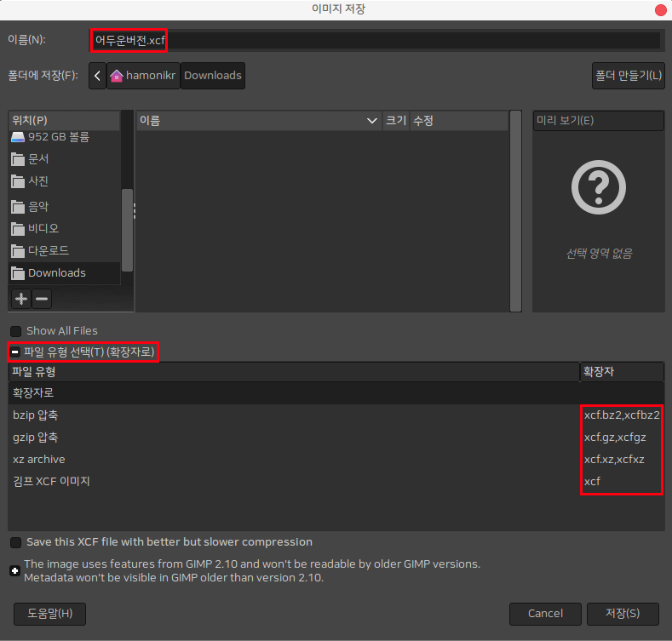672x641 pixels.
Task: Select the 김프 XCF 이미지 file type
Action: click(51, 482)
